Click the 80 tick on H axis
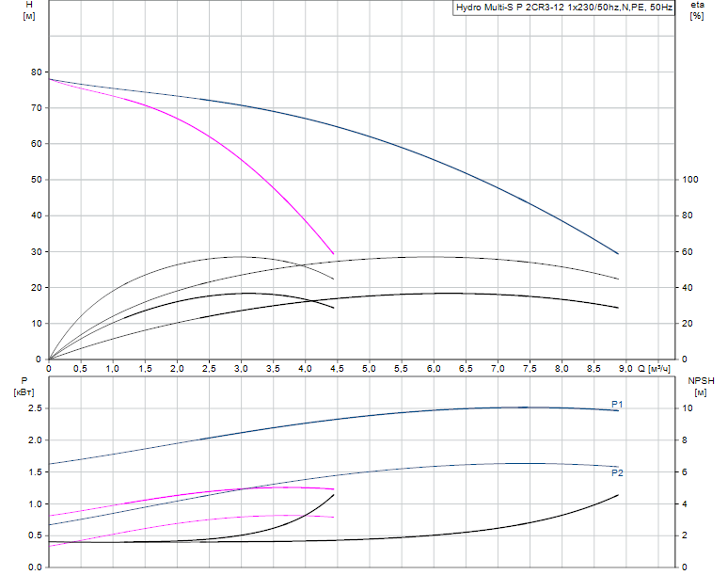The height and width of the screenshot is (575, 728). tap(36, 72)
